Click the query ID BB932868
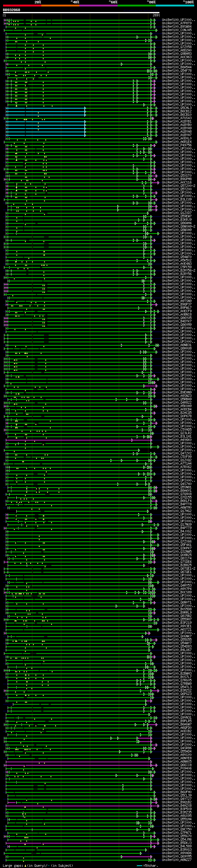Image resolution: width=197 pixels, height=868 pixels. click(x=11, y=10)
